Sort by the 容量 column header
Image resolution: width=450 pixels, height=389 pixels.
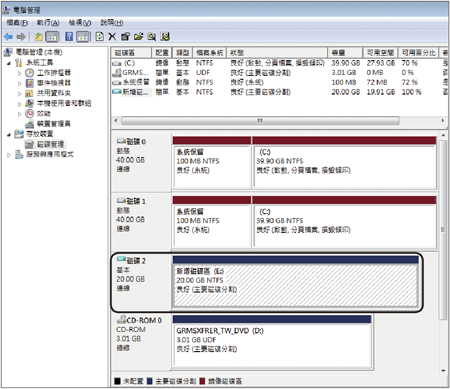coord(345,52)
